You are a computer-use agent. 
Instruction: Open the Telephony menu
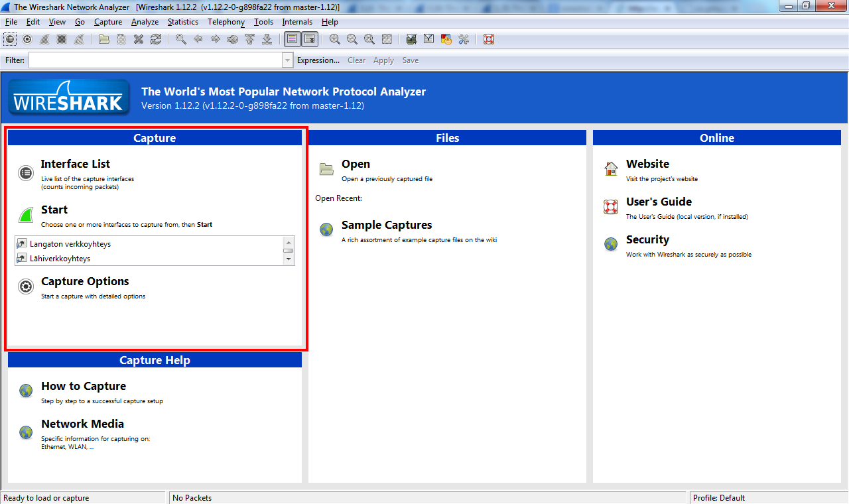[x=226, y=22]
